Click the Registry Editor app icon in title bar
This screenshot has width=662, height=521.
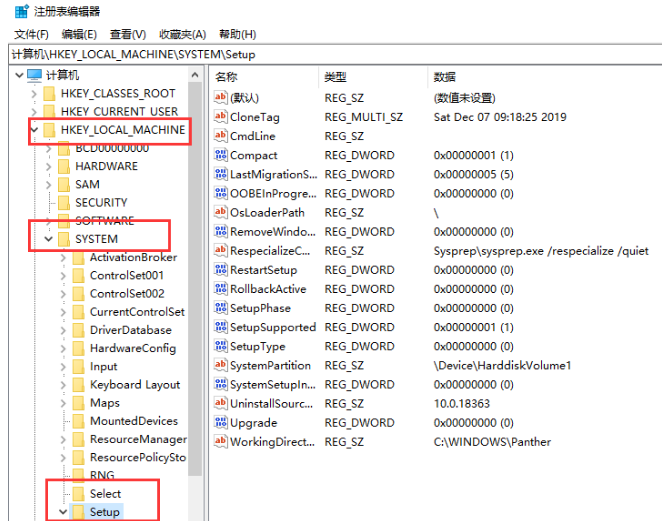click(20, 12)
